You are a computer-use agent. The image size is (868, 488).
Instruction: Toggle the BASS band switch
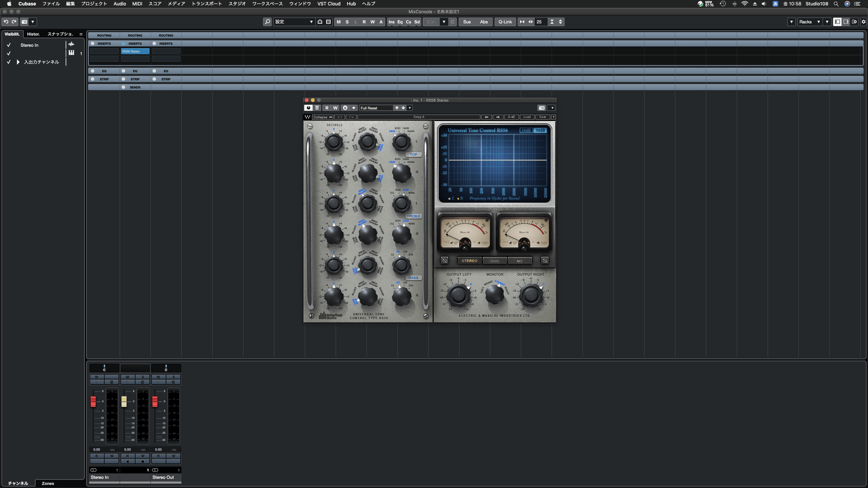pyautogui.click(x=413, y=278)
